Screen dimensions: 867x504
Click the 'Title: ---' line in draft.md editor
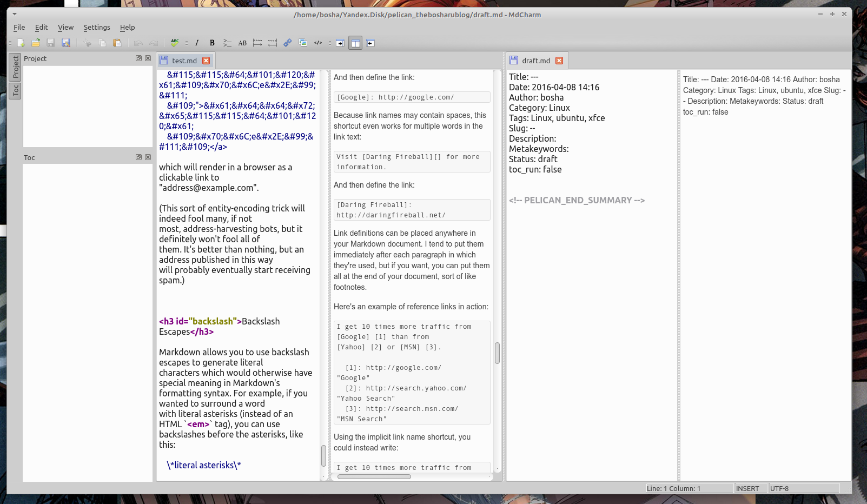pos(524,77)
